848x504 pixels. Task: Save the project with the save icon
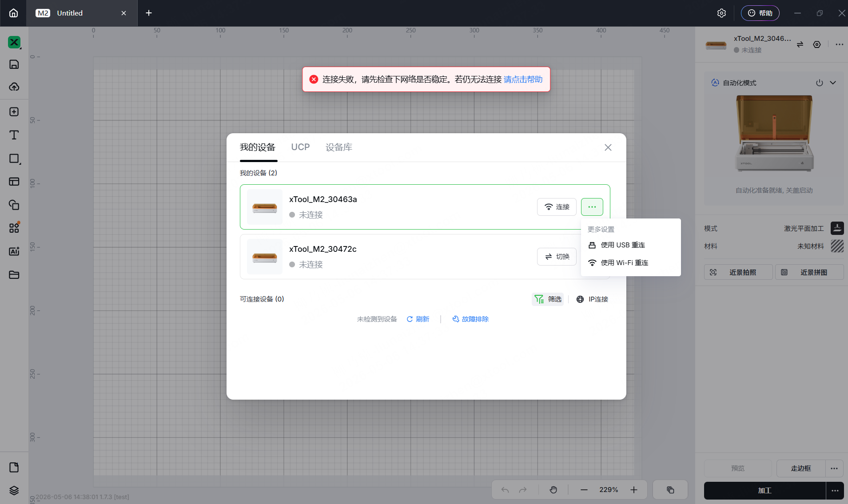coord(14,64)
